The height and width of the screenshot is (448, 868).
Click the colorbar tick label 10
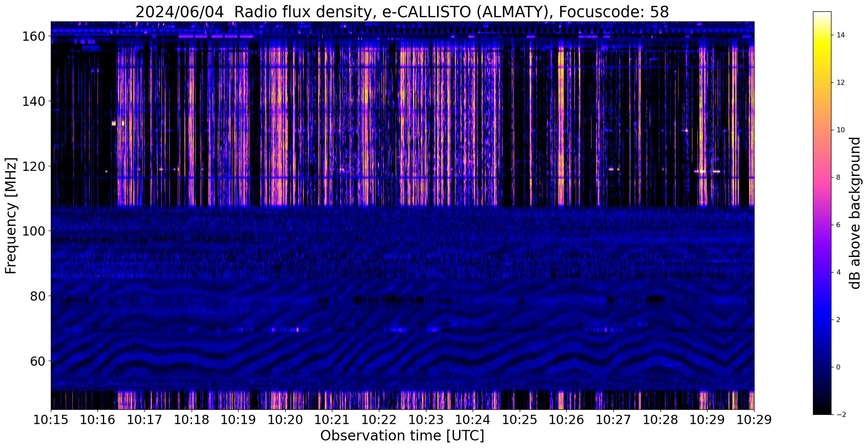coord(841,130)
